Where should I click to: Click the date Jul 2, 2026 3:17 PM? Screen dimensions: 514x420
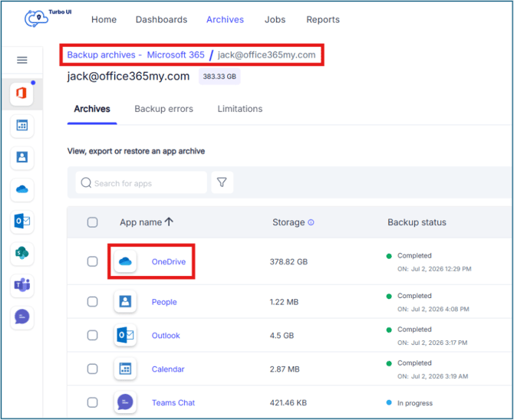439,343
